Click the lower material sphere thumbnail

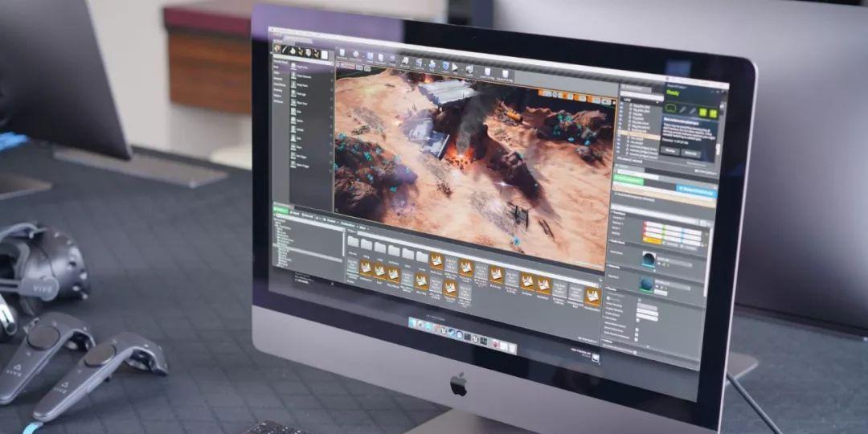(646, 285)
